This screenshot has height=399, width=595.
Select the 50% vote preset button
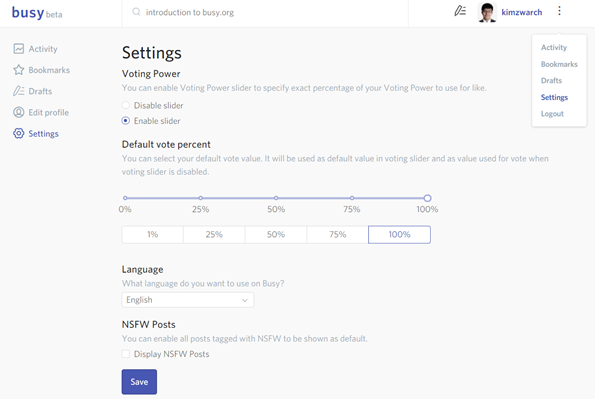click(276, 235)
